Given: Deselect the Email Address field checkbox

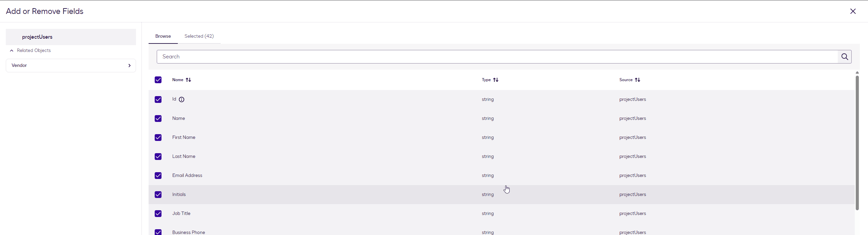Looking at the screenshot, I should tap(158, 176).
